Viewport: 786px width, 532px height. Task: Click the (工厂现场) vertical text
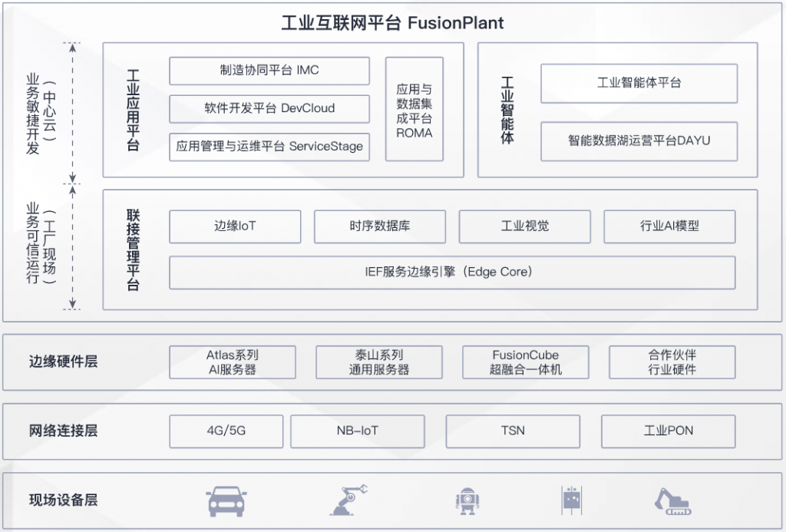(x=49, y=246)
